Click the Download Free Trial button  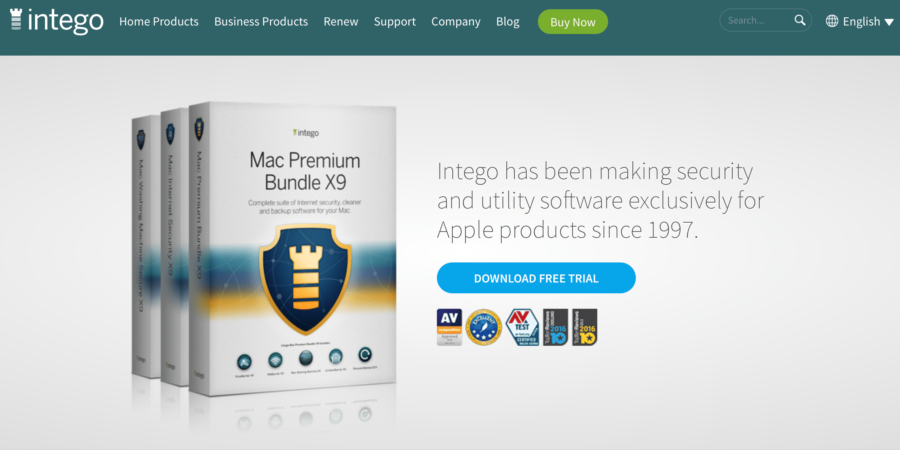point(536,278)
